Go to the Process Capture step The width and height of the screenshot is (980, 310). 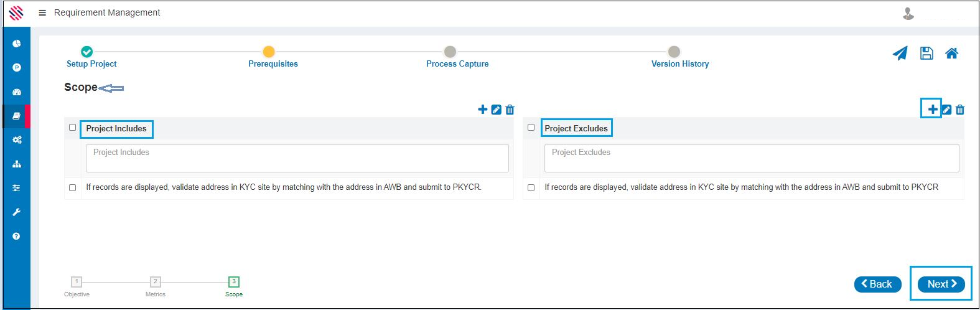[x=450, y=52]
